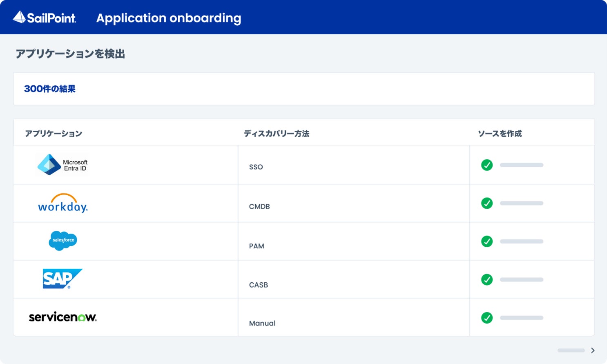Click the green checkmark in SAP row
607x364 pixels.
coord(487,279)
